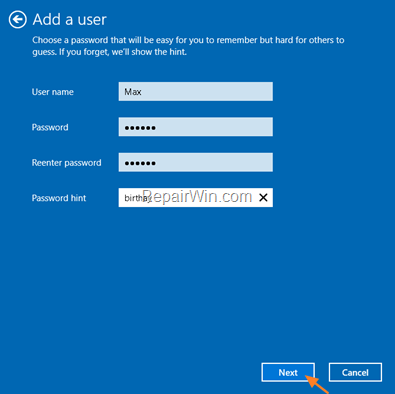395x394 pixels.
Task: Click the orange arrow annotation near Next
Action: (317, 384)
